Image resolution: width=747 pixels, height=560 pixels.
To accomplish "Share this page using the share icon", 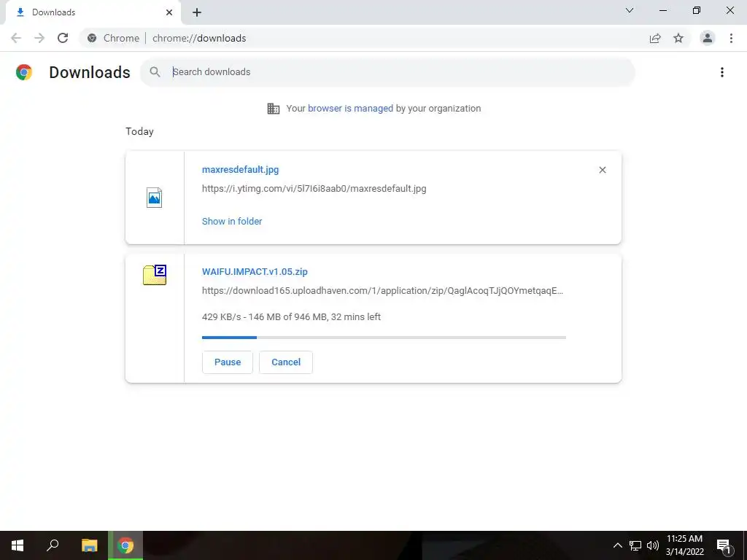I will [x=655, y=38].
